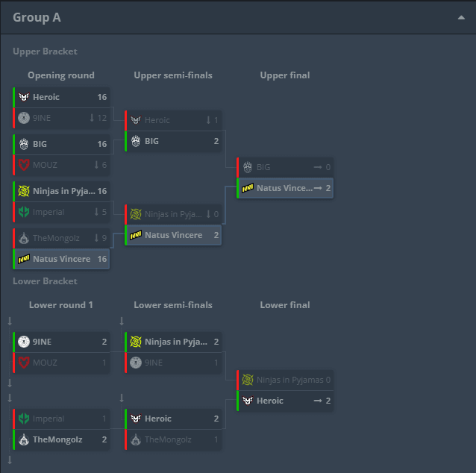
Task: Open Natus Vincere name in Opening round
Action: (62, 259)
